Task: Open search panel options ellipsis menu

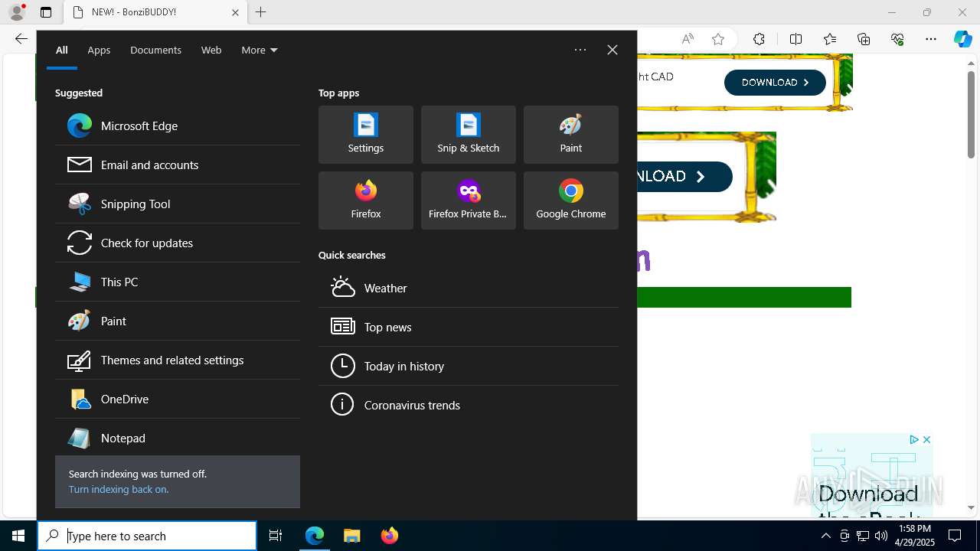Action: 580,50
